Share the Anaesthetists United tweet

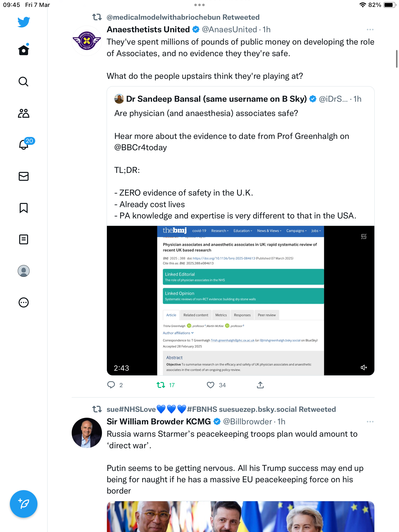tap(260, 385)
